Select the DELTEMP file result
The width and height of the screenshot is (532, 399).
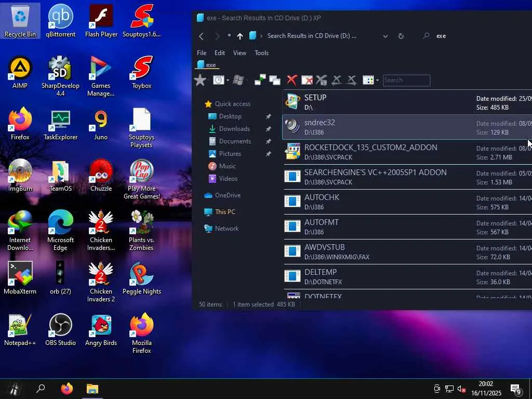point(407,277)
